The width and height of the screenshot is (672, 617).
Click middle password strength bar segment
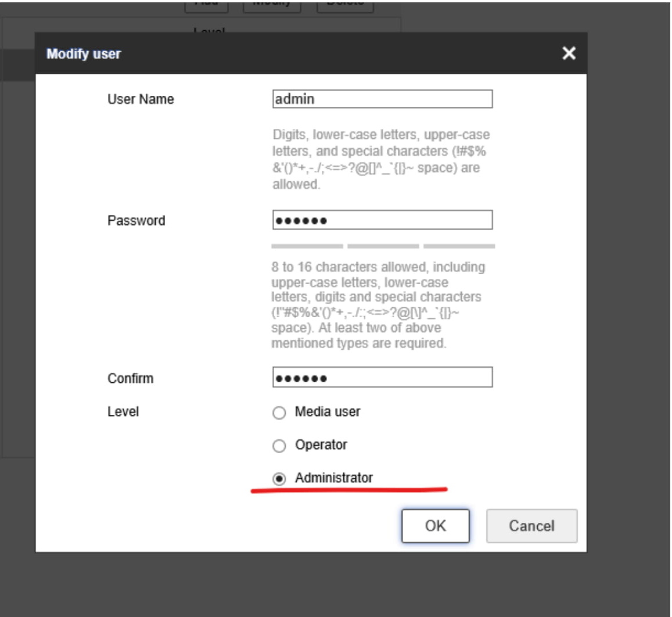coord(383,246)
